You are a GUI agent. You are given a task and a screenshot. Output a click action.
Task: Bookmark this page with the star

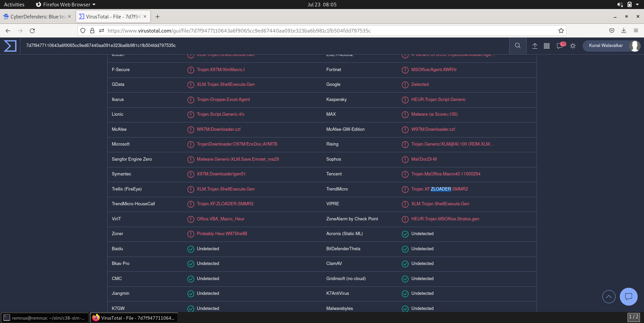(561, 31)
